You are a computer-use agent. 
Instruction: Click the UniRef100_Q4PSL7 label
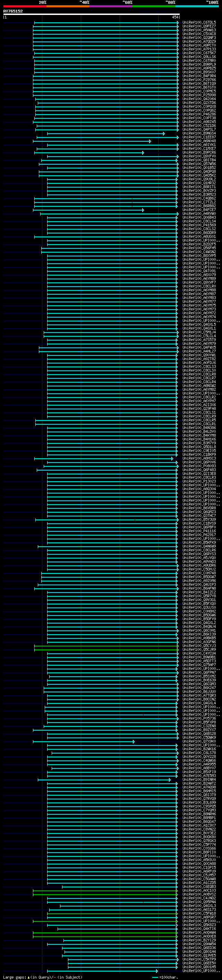point(199,129)
